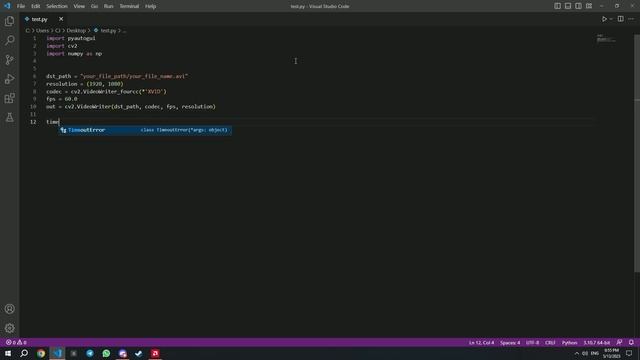Open the Explorer view in activity bar
Image resolution: width=640 pixels, height=360 pixels.
click(x=9, y=21)
